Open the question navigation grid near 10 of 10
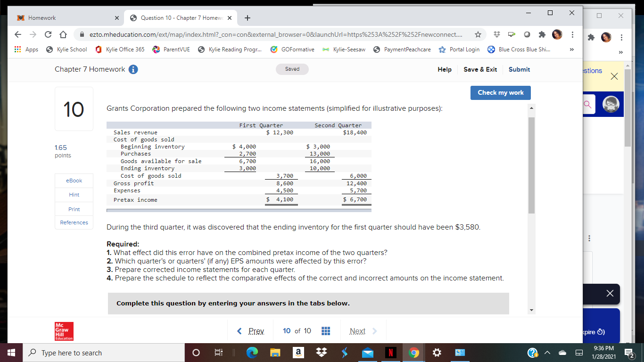 [x=326, y=330]
